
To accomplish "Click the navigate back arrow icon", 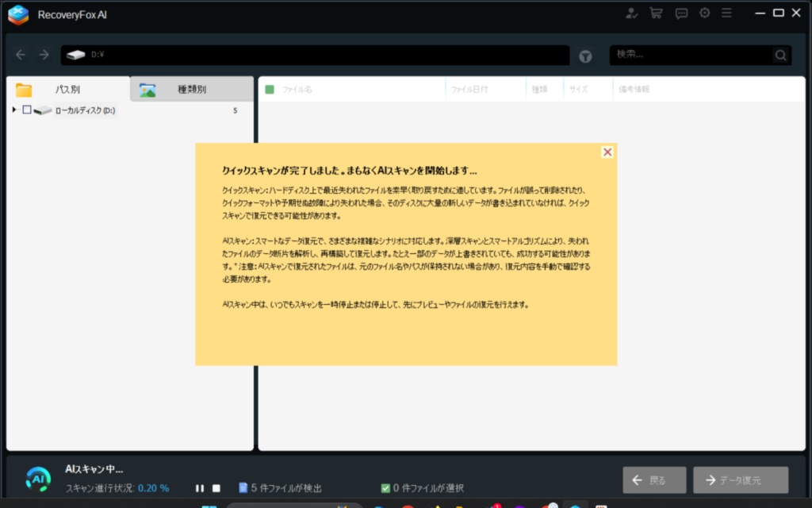I will [x=21, y=55].
